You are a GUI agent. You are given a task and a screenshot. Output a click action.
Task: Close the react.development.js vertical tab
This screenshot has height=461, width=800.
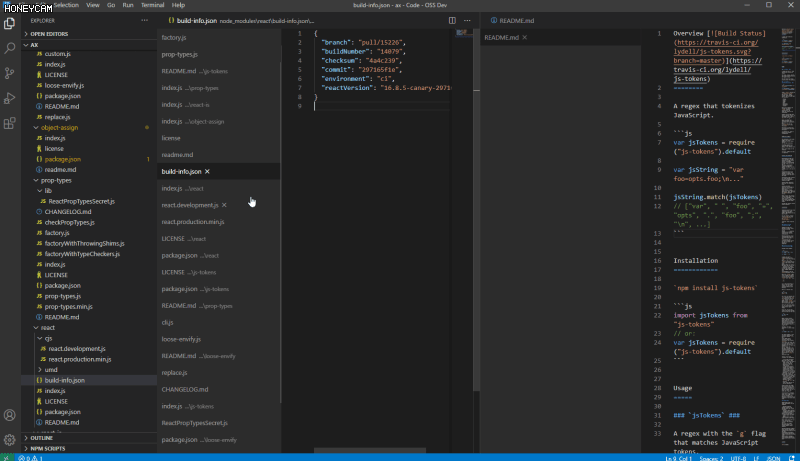[224, 205]
